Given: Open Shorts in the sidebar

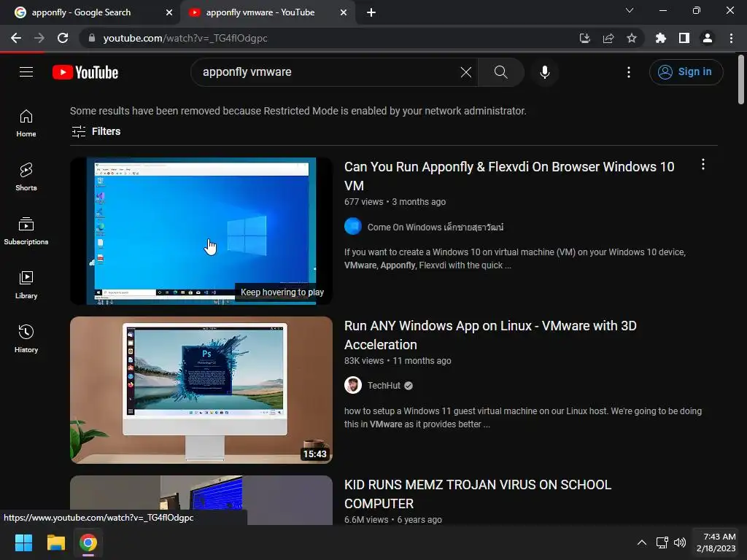Looking at the screenshot, I should point(26,176).
